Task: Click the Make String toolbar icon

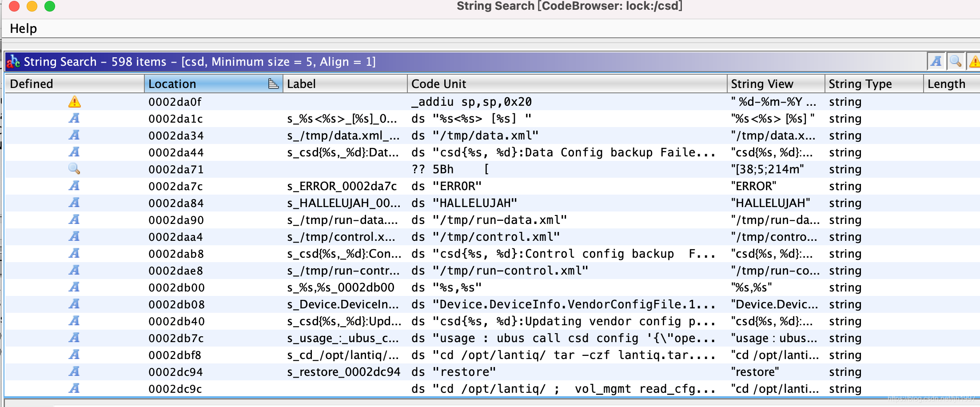Action: [936, 61]
